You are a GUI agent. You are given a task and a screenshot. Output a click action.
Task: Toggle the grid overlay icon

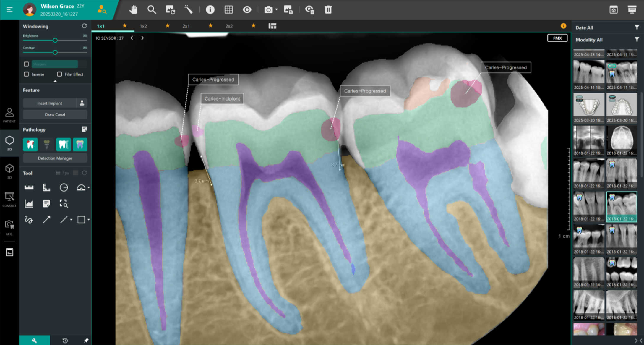228,10
